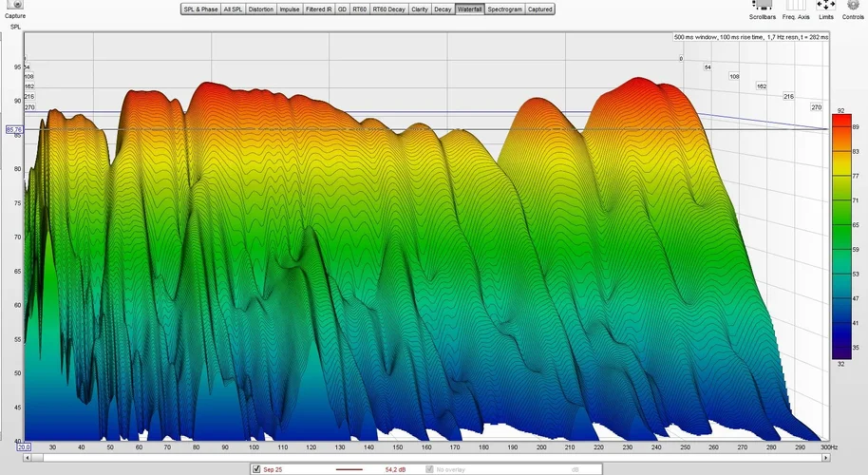Click the Sep 25 trace color line

[349, 469]
